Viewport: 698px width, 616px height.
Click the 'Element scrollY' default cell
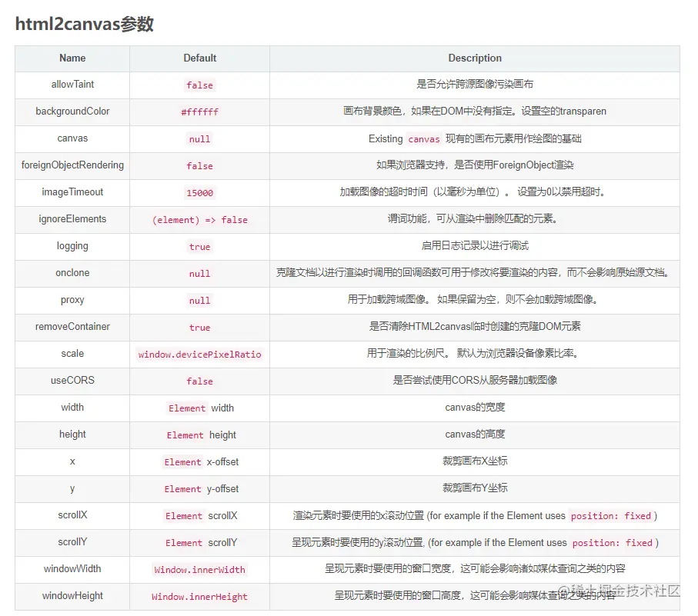click(x=200, y=543)
